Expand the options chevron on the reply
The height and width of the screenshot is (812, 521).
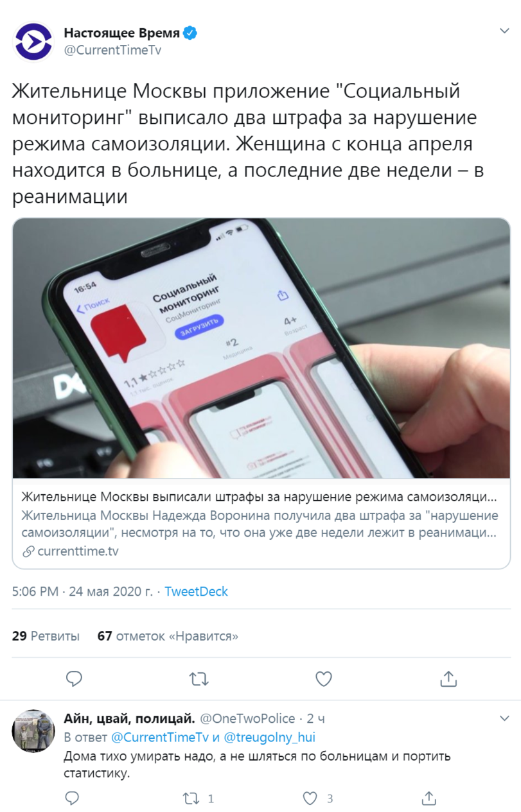tap(505, 718)
